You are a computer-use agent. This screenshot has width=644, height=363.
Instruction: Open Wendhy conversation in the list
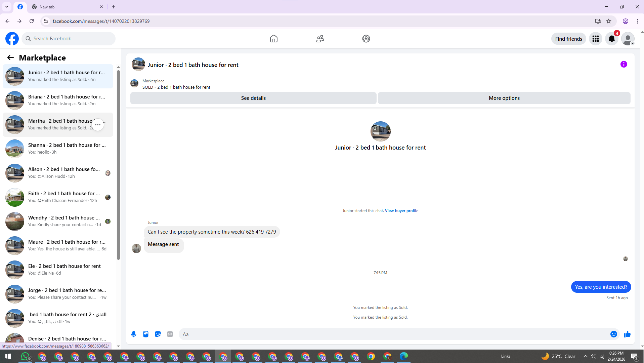click(x=58, y=221)
